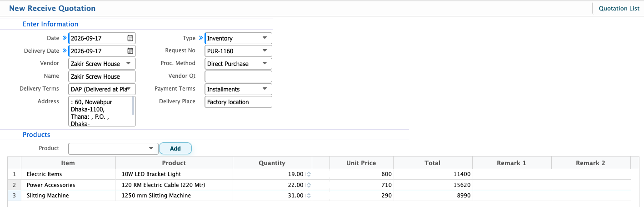
Task: Click the Electric Items cell
Action: [68, 174]
